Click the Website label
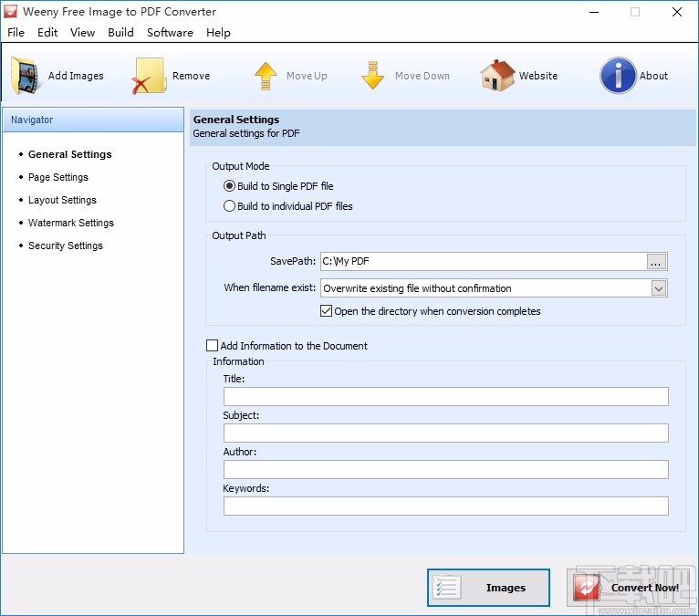 pos(538,76)
